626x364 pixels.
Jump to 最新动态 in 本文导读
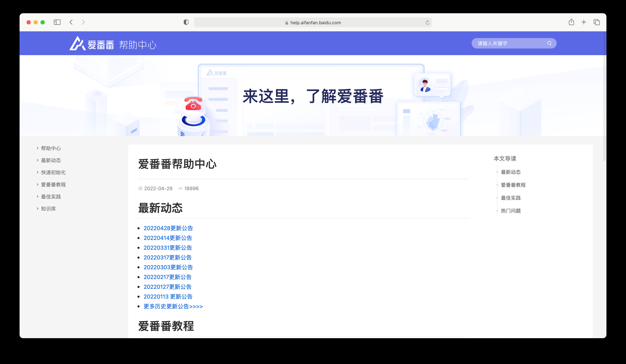pos(511,172)
